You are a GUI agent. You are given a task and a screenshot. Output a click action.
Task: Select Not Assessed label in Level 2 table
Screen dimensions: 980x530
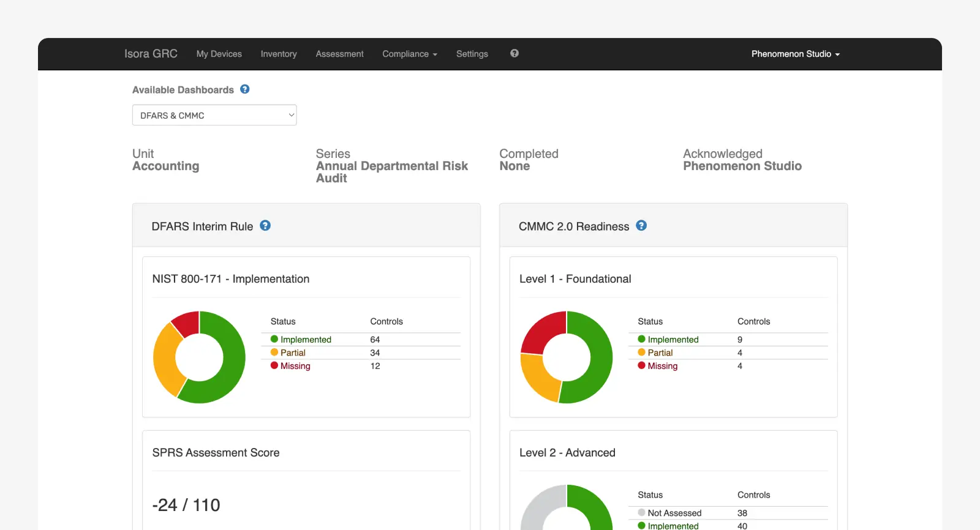point(674,513)
